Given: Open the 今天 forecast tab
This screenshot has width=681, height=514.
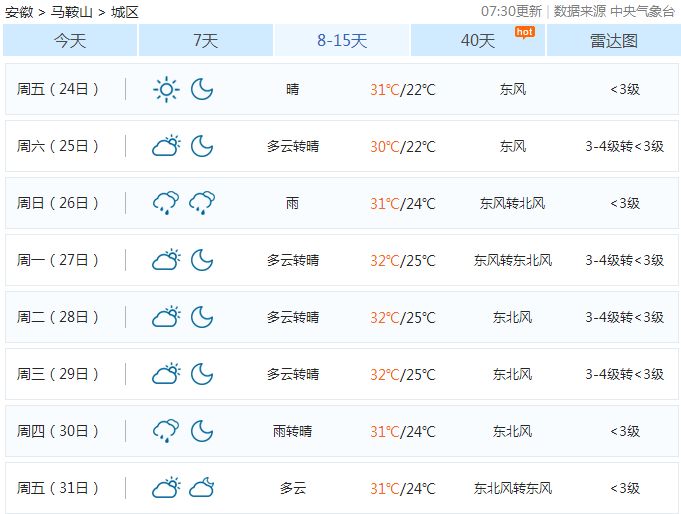Looking at the screenshot, I should click(x=70, y=40).
